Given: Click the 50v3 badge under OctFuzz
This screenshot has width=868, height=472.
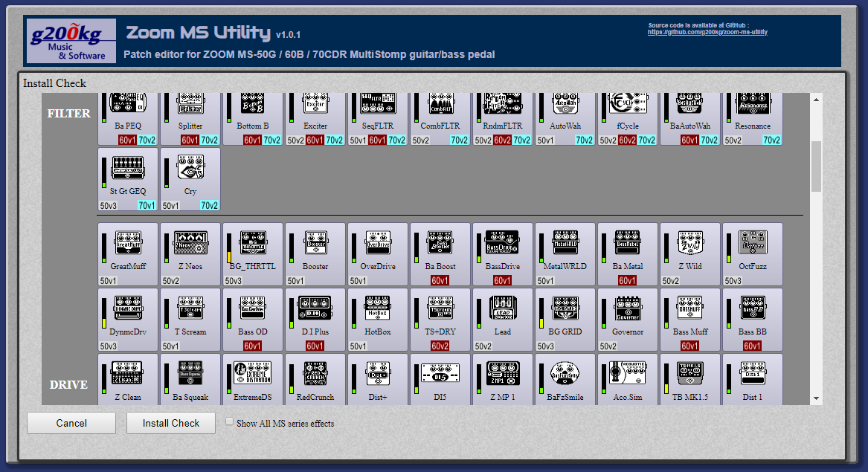Looking at the screenshot, I should [x=733, y=280].
